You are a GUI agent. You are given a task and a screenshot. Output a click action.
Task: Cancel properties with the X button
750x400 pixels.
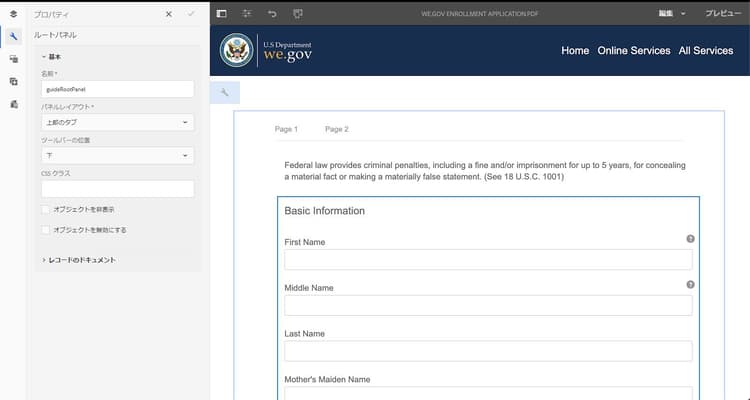[x=169, y=14]
